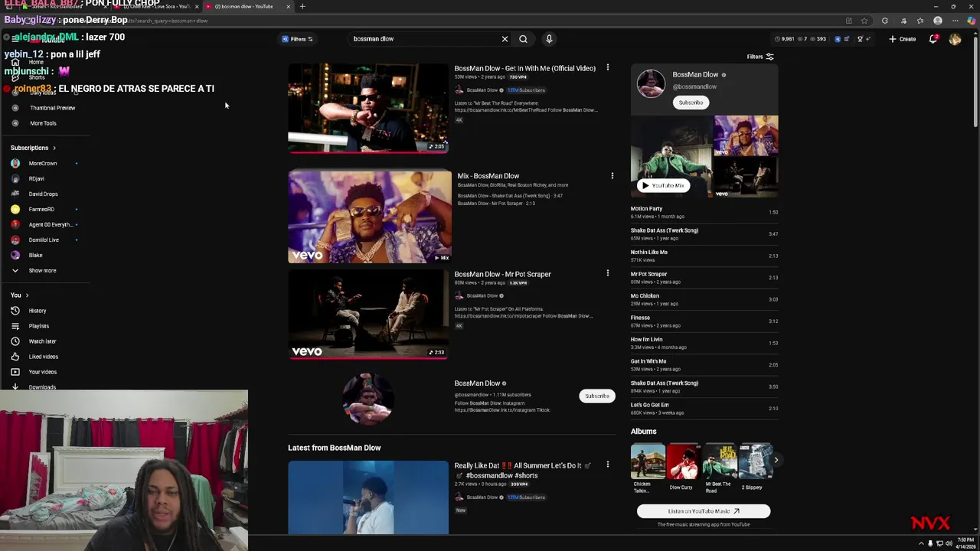980x551 pixels.
Task: Open the Dlow Curry album cover
Action: pos(683,461)
